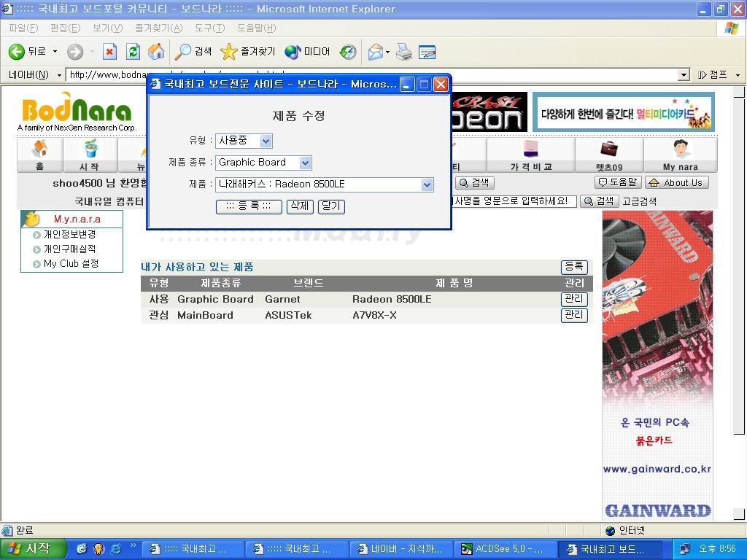The width and height of the screenshot is (747, 560).
Task: Open the 제품 Radeon 8500LE dropdown
Action: (x=325, y=184)
